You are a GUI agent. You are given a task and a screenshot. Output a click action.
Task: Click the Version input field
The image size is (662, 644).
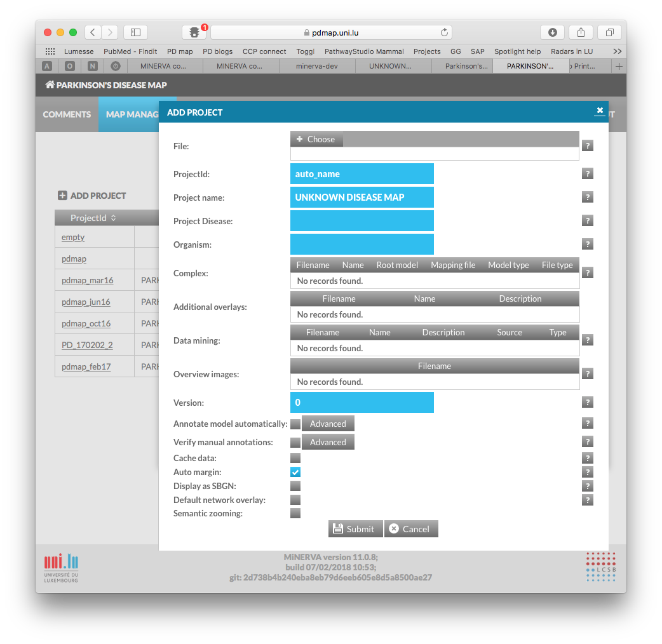362,403
